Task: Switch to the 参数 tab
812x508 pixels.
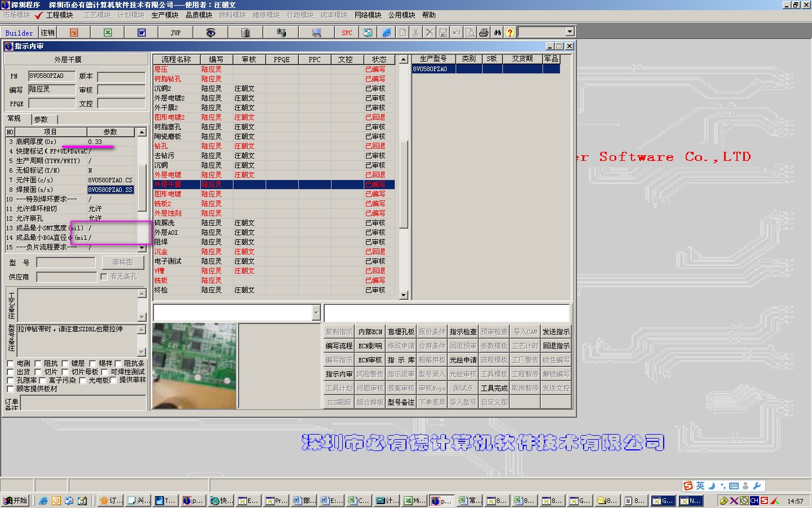Action: (x=43, y=119)
